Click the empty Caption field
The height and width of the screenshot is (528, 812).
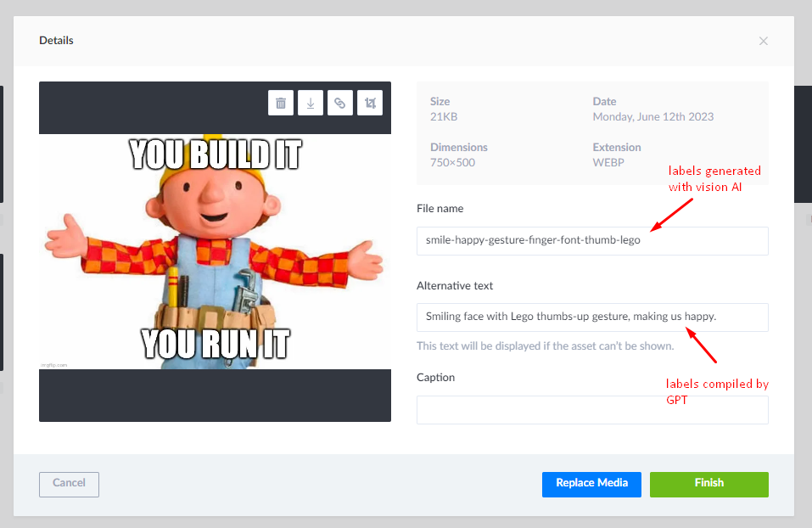pos(592,410)
